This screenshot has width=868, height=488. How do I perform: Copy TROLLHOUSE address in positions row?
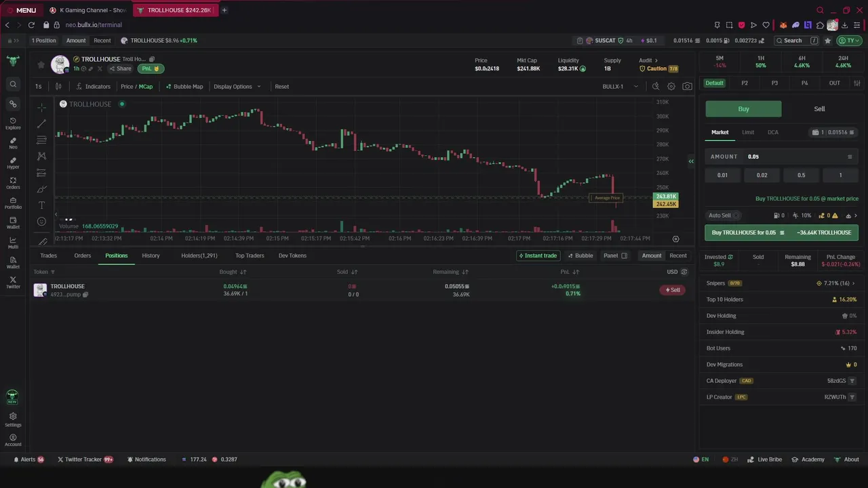pos(85,295)
